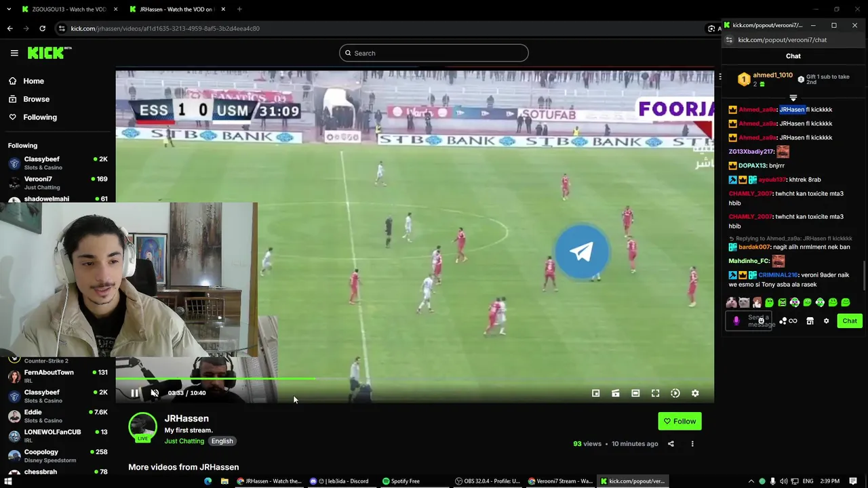Click username DOPAX13 in chat
Viewport: 868px width, 488px height.
pyautogui.click(x=752, y=165)
